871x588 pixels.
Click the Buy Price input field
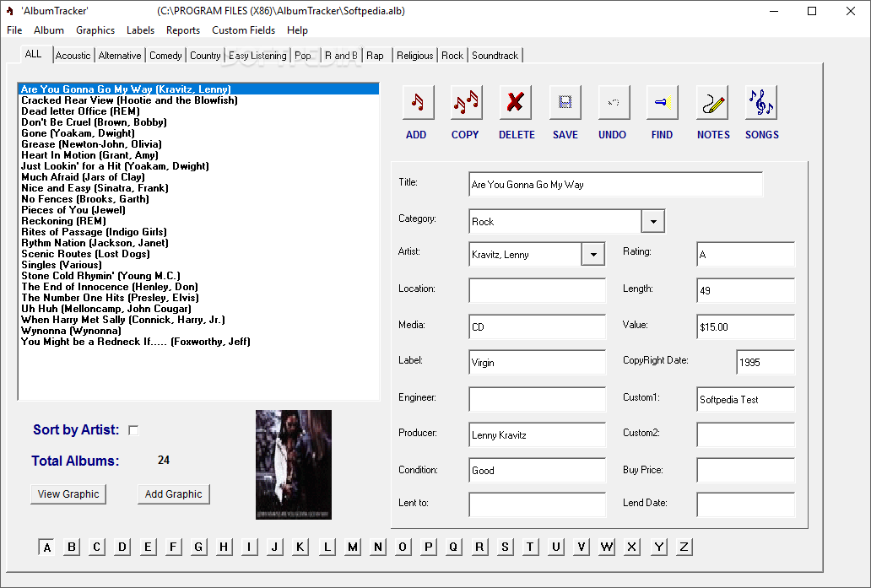[745, 470]
